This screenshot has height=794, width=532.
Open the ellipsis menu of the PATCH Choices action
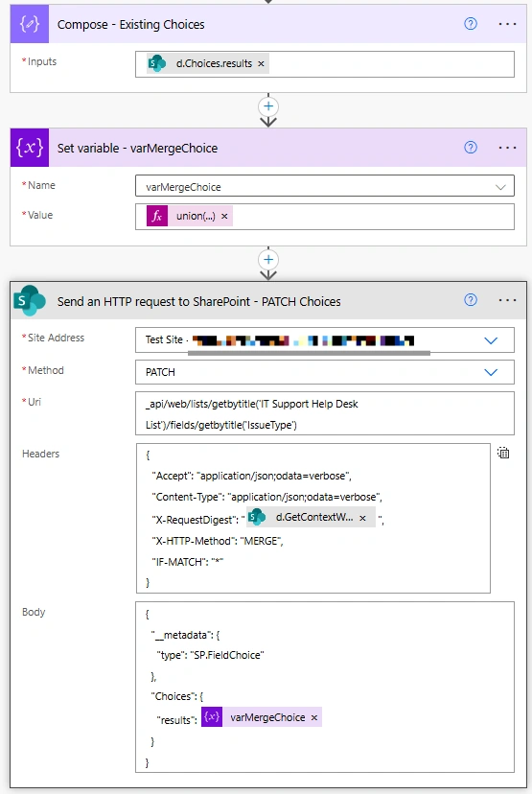507,300
